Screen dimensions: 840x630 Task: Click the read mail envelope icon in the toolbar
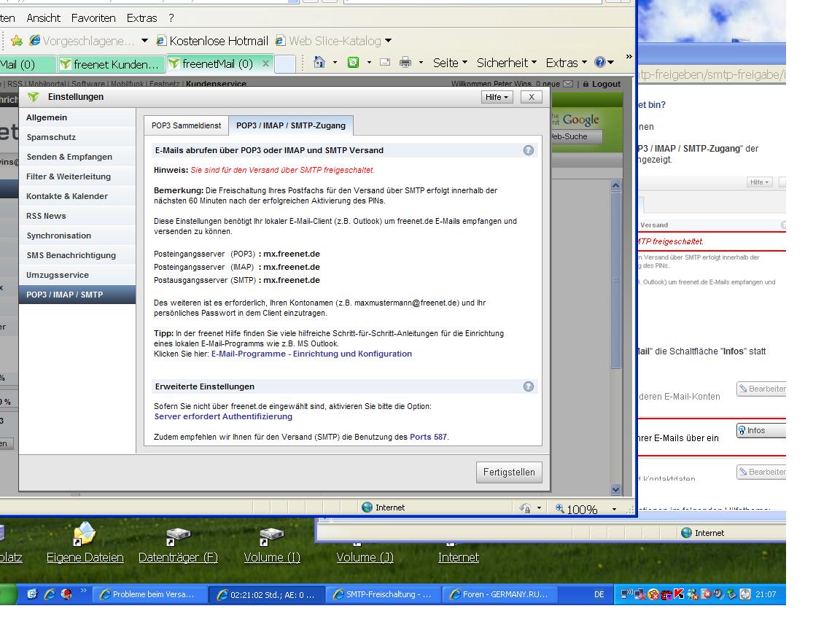[x=385, y=63]
